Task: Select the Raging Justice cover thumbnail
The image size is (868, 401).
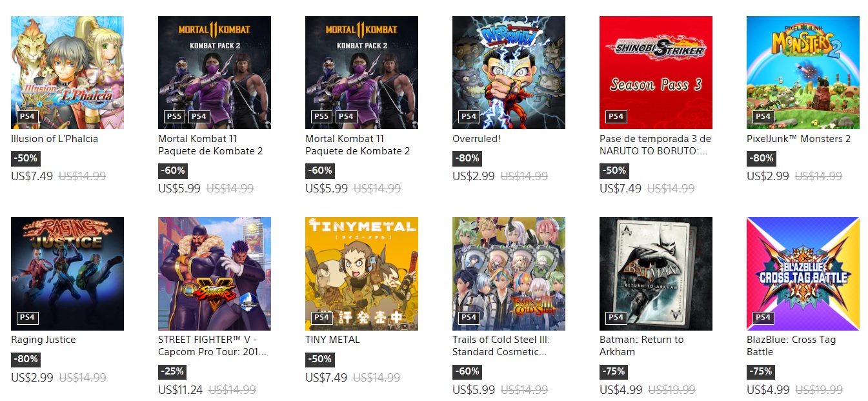Action: (67, 274)
